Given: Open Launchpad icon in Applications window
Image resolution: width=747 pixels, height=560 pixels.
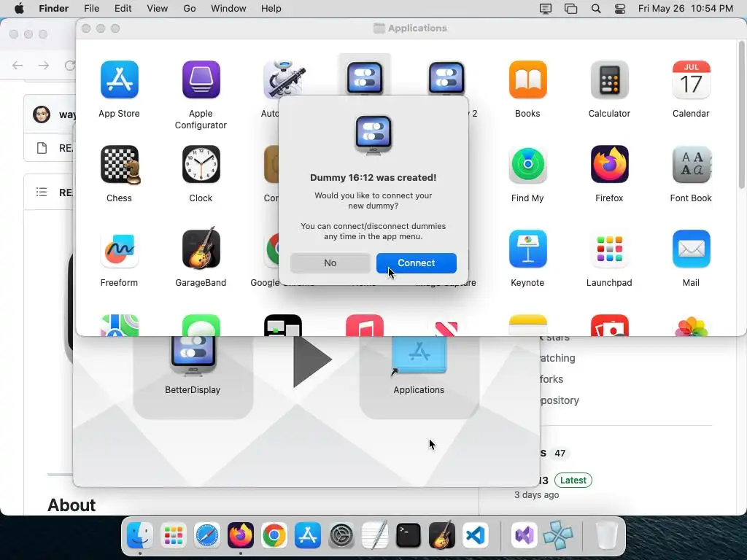Looking at the screenshot, I should (609, 249).
